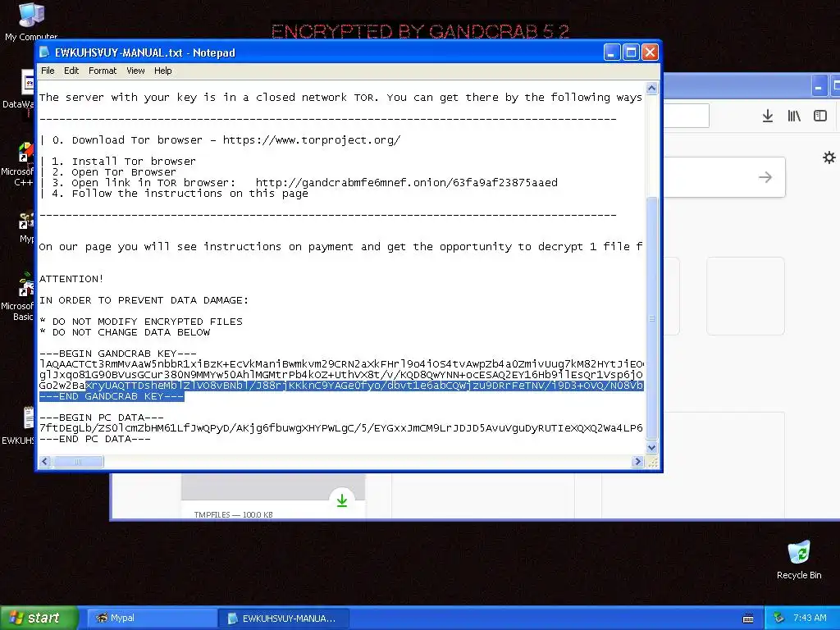The width and height of the screenshot is (840, 630).
Task: Click the horizontal scrollbar thumb in Notepad
Action: point(78,461)
